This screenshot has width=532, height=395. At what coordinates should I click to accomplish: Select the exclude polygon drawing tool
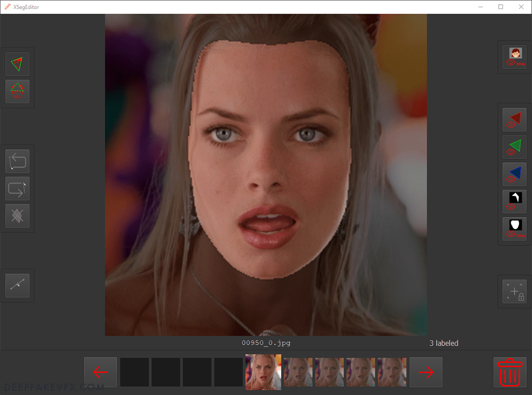[x=17, y=91]
